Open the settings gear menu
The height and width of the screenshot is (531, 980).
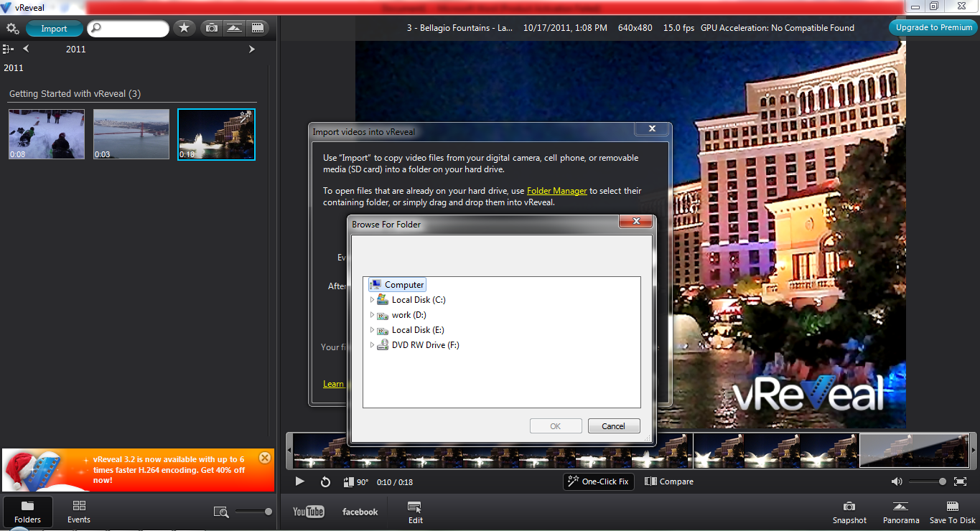12,29
